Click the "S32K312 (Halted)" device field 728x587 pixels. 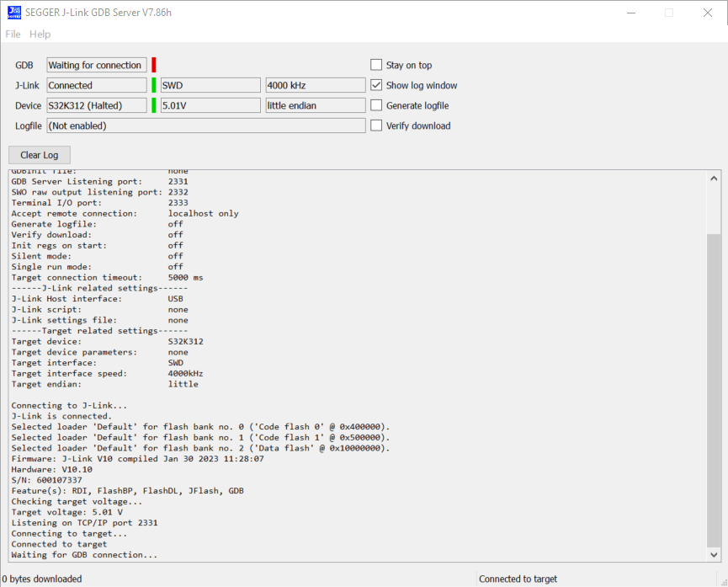pos(96,104)
